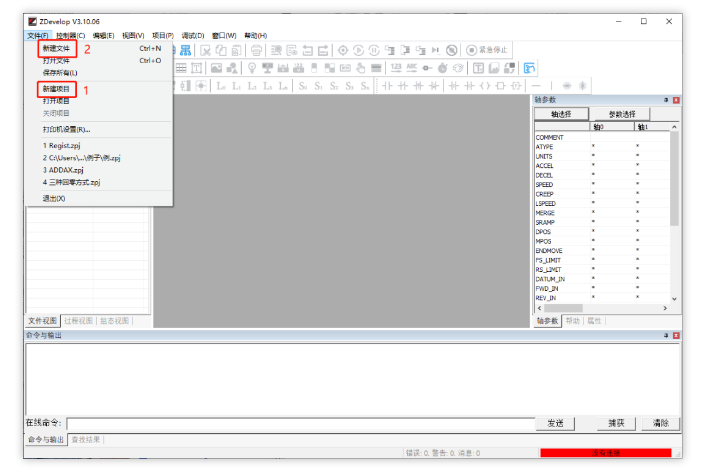Click the emergency stop button 紧急停止
Image resolution: width=701 pixels, height=468 pixels.
487,50
